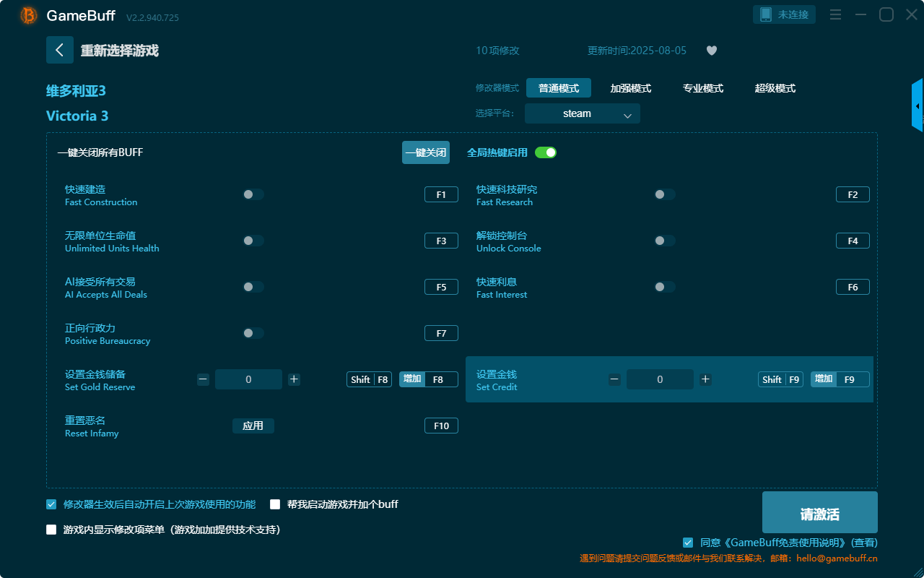Switch to 超级模式 tab
The image size is (924, 578).
point(775,88)
